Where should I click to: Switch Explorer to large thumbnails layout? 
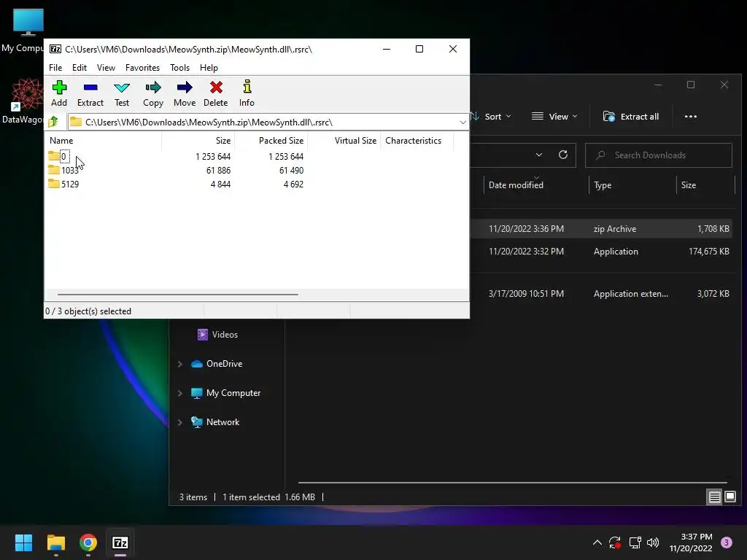pos(730,497)
